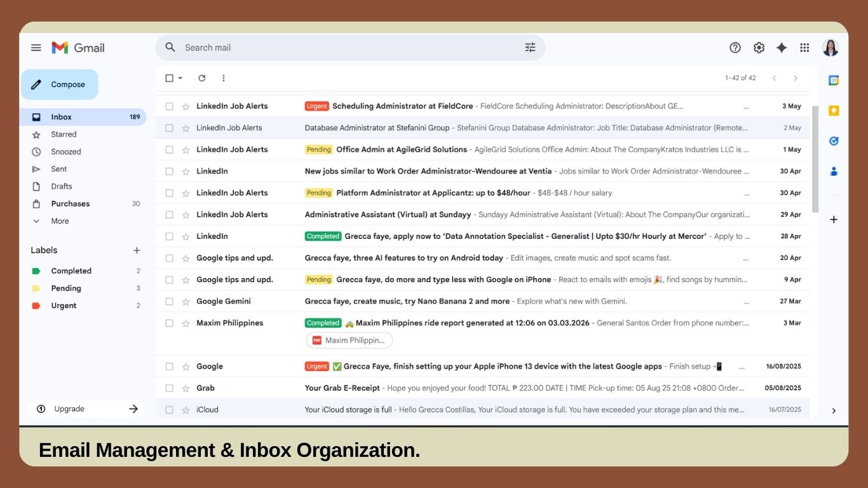This screenshot has height=488, width=868.
Task: Tick the Grab E-Receipt email checkbox
Action: (169, 388)
